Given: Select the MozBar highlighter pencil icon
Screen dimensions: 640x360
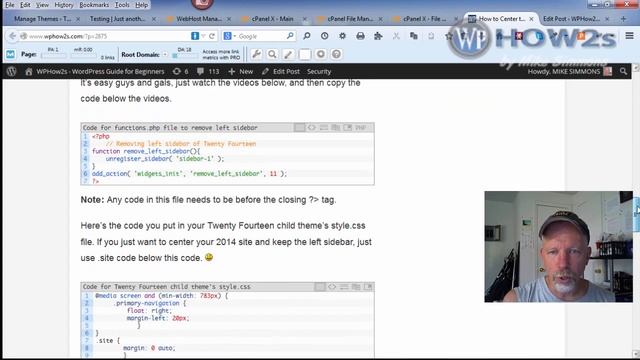Looking at the screenshot, I should tap(288, 54).
